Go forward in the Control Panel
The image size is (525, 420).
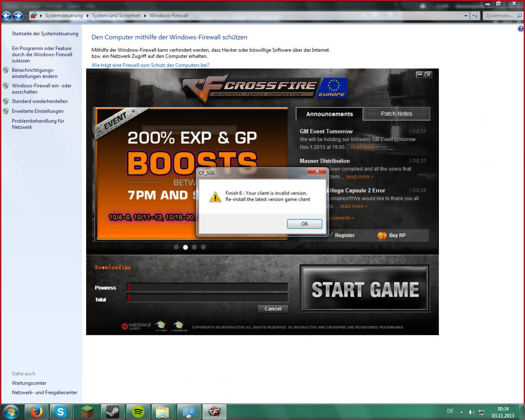(18, 16)
